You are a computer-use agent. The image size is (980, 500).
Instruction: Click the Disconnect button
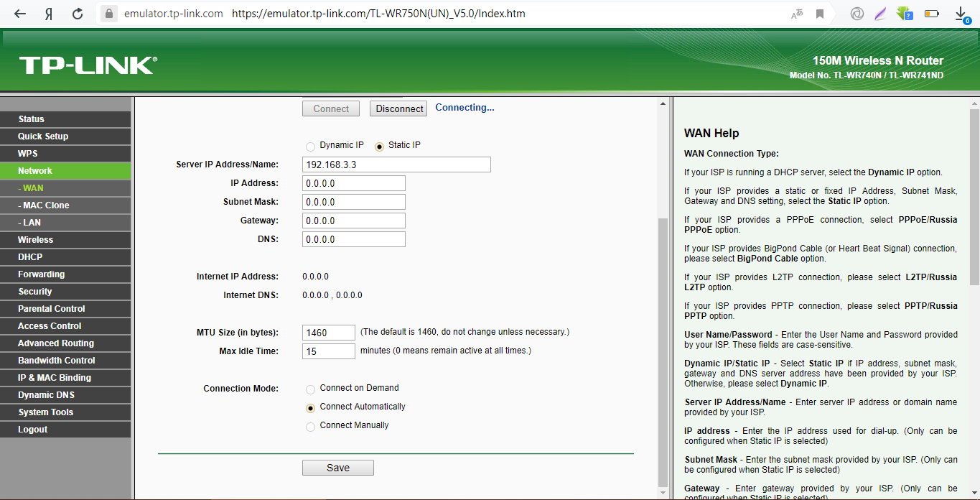coord(398,108)
